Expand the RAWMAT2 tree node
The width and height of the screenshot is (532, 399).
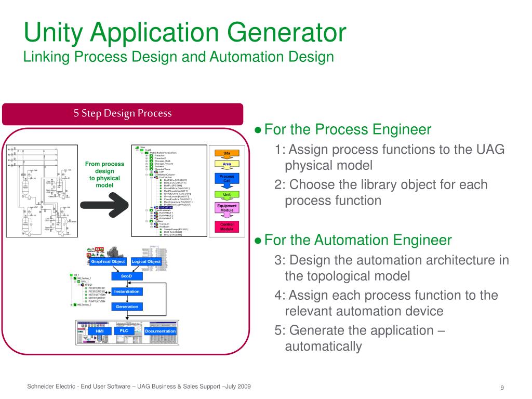tap(151, 216)
